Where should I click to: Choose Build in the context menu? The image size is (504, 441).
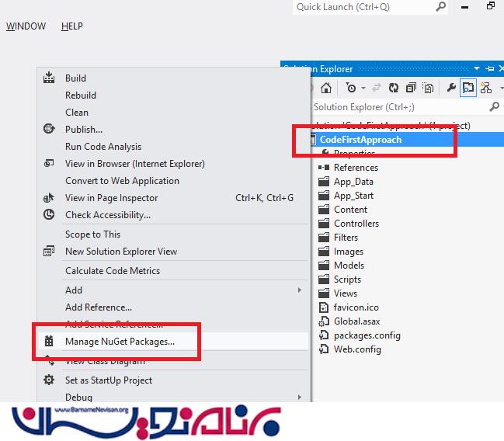point(75,78)
